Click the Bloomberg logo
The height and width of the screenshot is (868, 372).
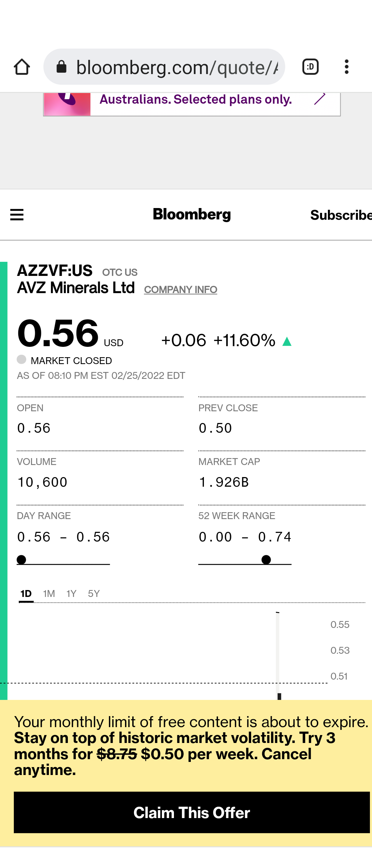(192, 214)
